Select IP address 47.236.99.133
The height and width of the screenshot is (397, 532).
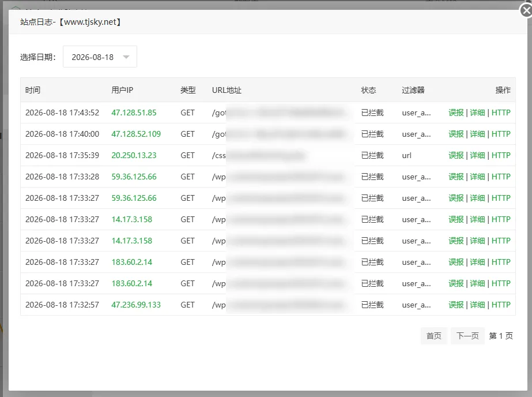(136, 305)
